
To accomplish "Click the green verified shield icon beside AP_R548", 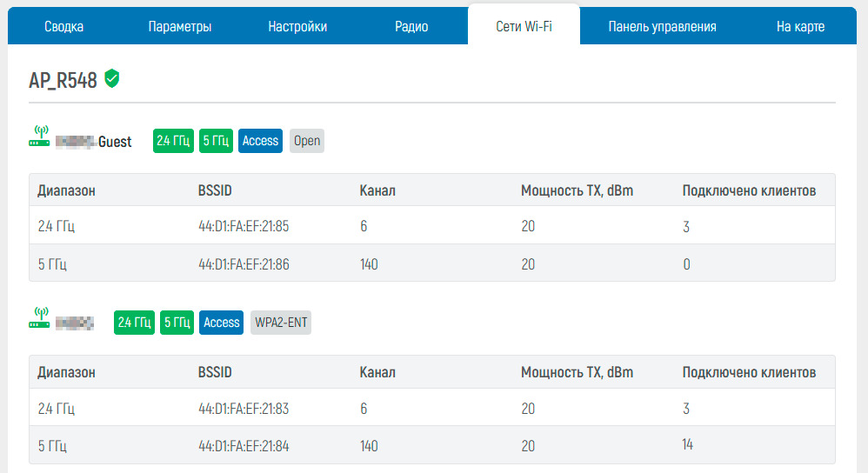I will coord(112,78).
